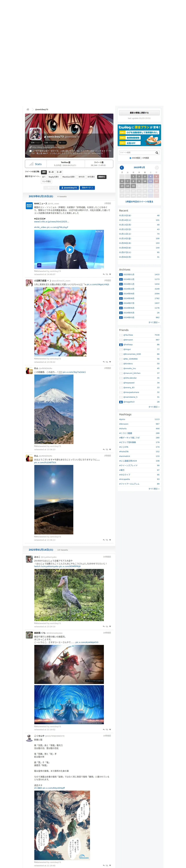This screenshot has width=186, height=868.
Task: Open blog.livedoor.jp/sonicboy73 link
Action: pos(48,147)
